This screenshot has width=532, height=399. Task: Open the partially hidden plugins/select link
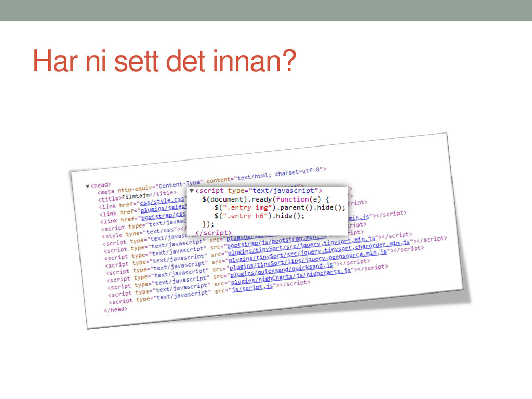tap(164, 208)
